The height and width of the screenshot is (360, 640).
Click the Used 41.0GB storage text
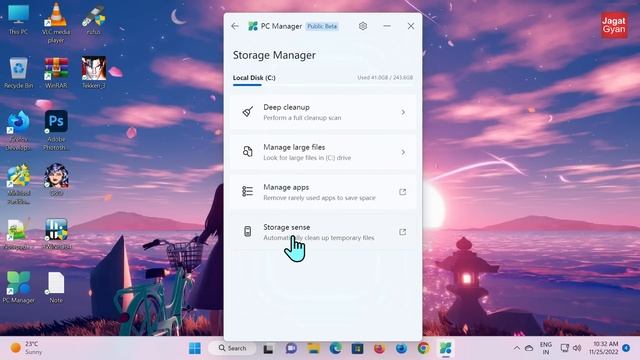(385, 78)
